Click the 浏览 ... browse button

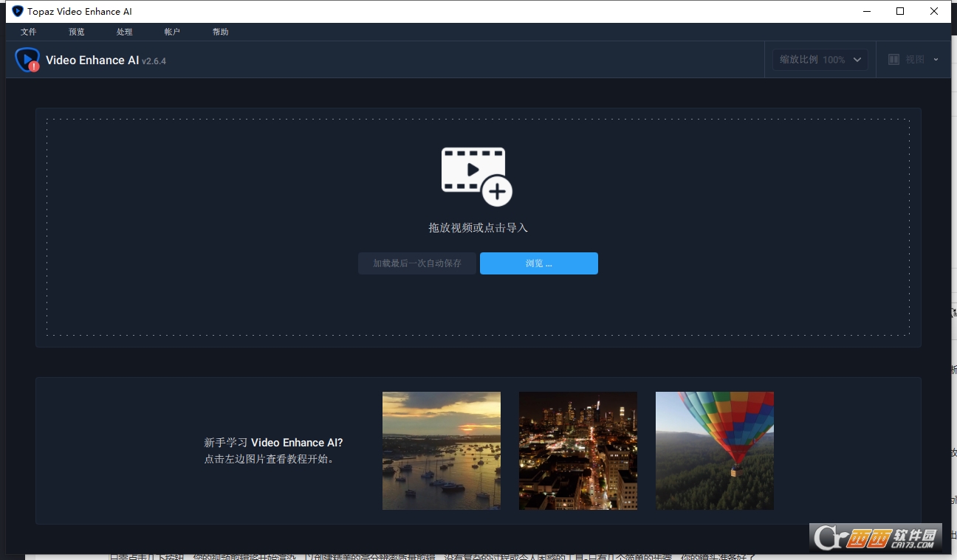tap(539, 263)
